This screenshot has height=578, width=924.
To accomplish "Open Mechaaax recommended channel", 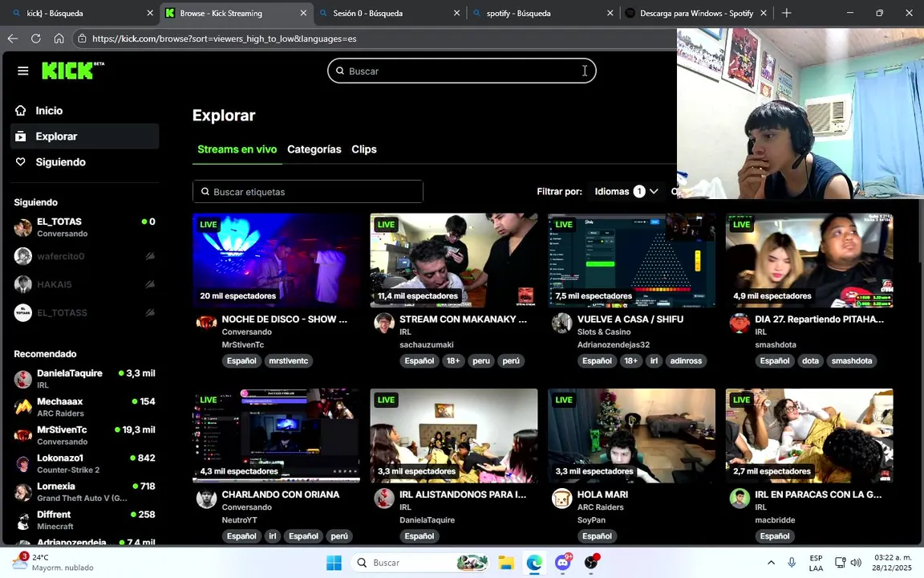I will tap(84, 407).
